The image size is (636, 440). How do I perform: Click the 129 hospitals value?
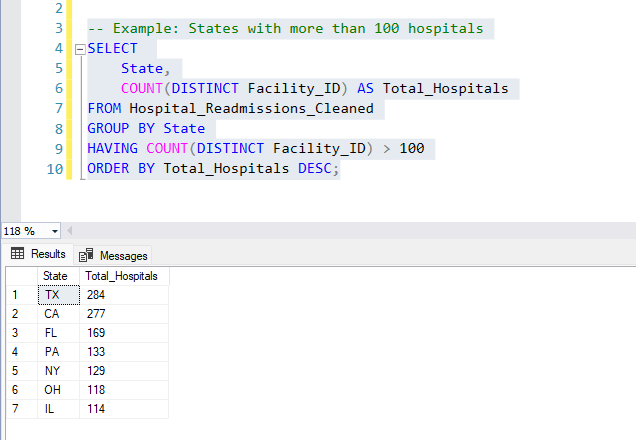[x=124, y=371]
